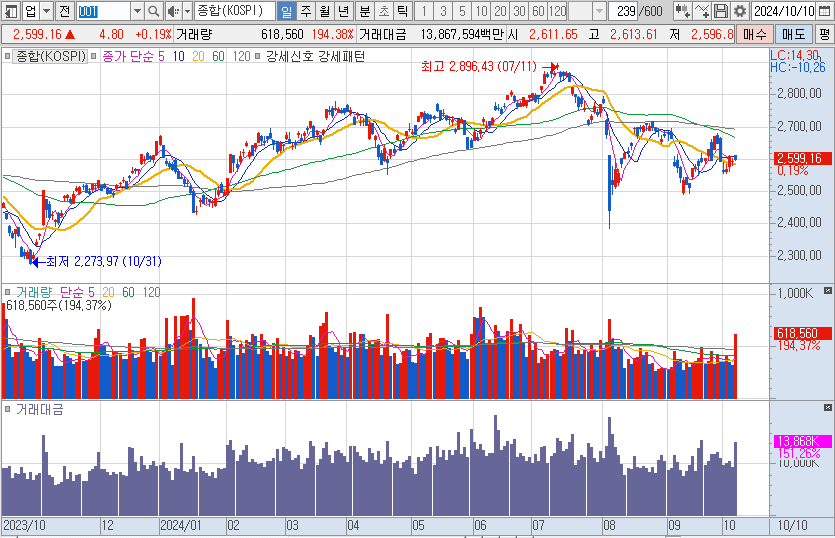Open the custom interval dropdown

599,11
